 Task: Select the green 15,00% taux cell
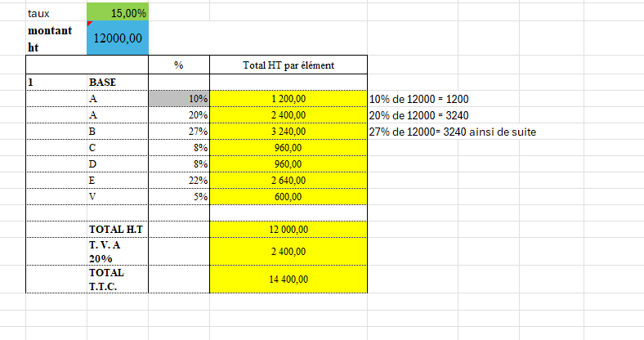coord(118,13)
